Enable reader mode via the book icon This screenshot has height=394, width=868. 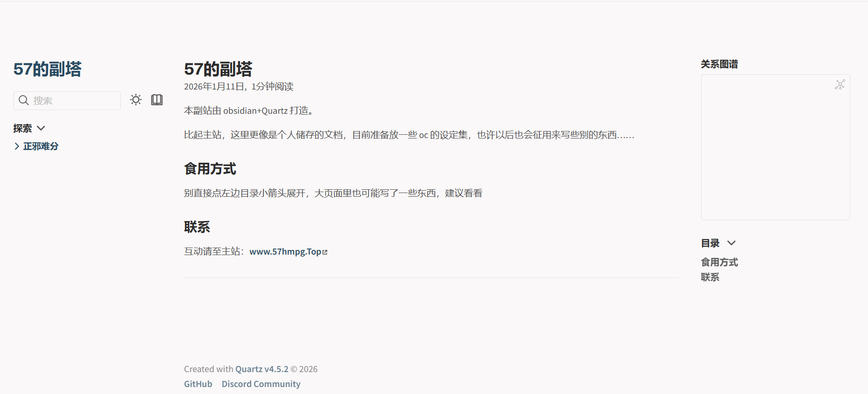click(x=157, y=100)
